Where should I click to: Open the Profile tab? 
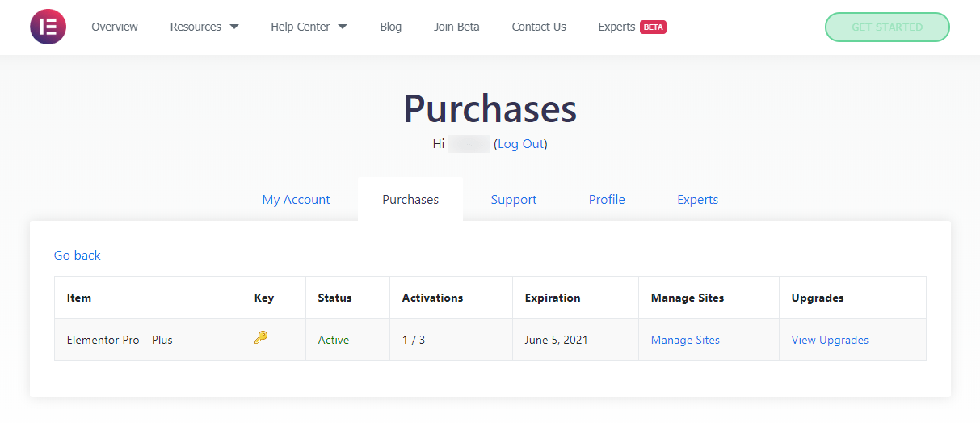click(x=607, y=200)
